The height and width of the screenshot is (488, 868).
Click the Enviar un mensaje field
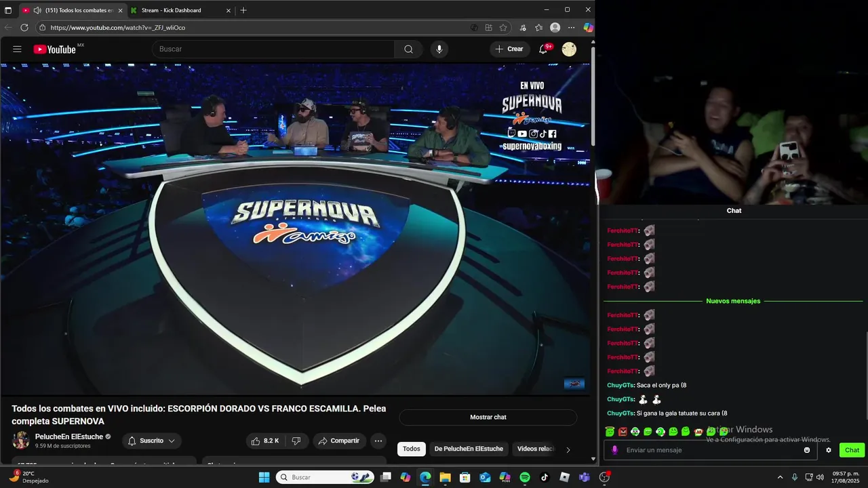tap(712, 450)
